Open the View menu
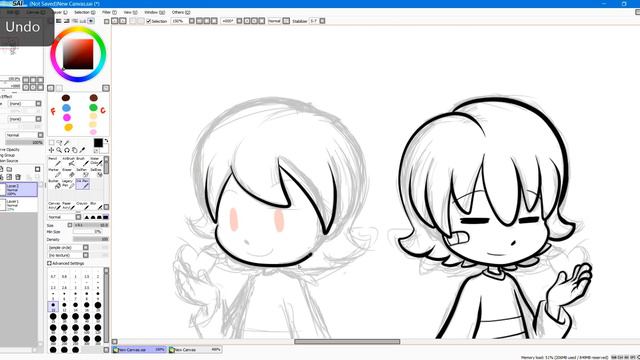The width and height of the screenshot is (640, 360). 130,12
